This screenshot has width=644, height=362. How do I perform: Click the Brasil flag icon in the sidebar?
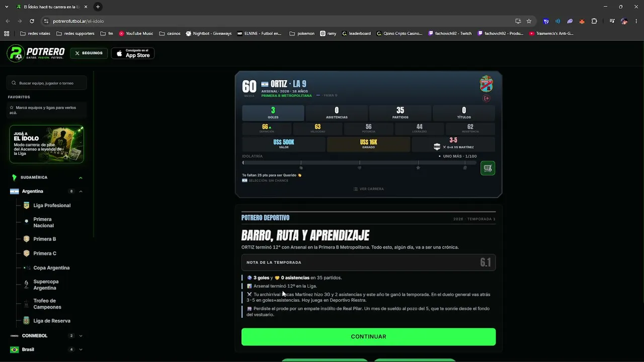pos(15,349)
